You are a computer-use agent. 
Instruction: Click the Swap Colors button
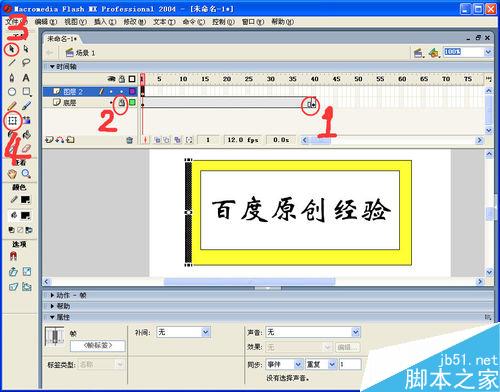(29, 230)
